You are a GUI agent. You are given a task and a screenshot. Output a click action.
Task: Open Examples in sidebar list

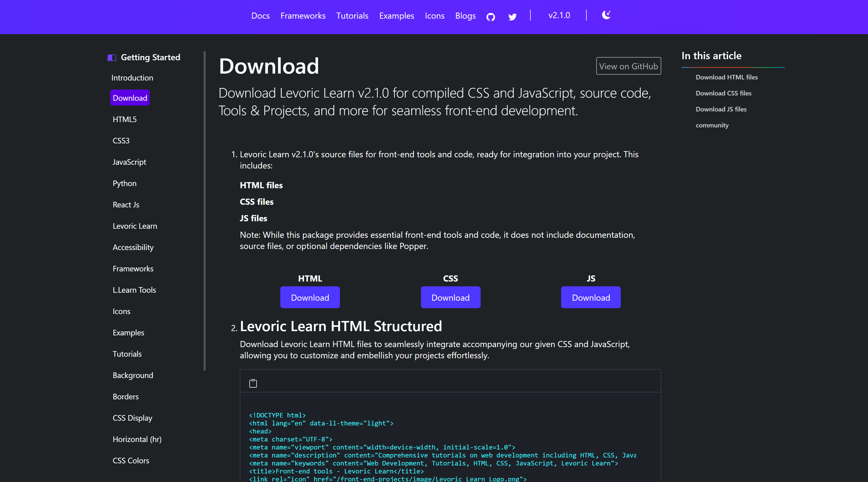point(128,333)
